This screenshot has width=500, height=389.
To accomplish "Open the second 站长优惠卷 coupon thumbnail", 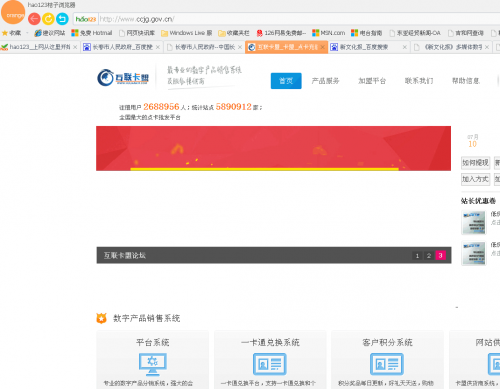I will (x=474, y=253).
